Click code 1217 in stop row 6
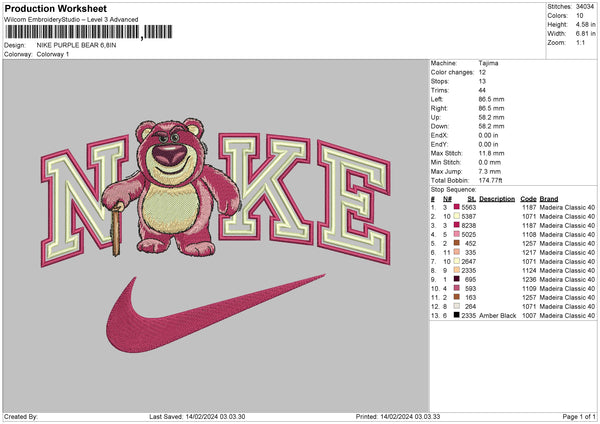 click(529, 252)
